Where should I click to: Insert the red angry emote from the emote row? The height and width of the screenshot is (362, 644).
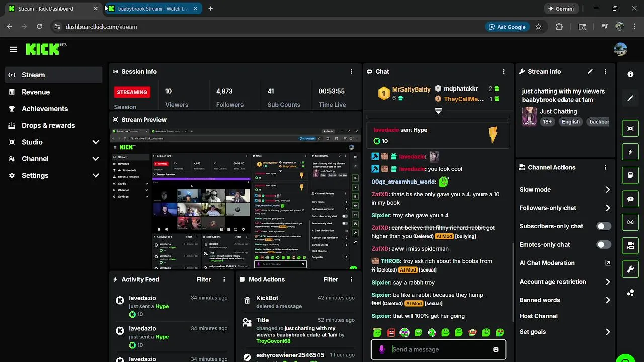coord(391,332)
